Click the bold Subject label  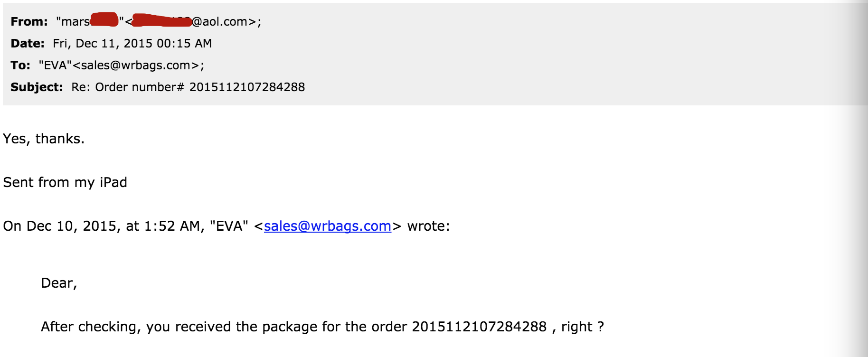pyautogui.click(x=37, y=87)
